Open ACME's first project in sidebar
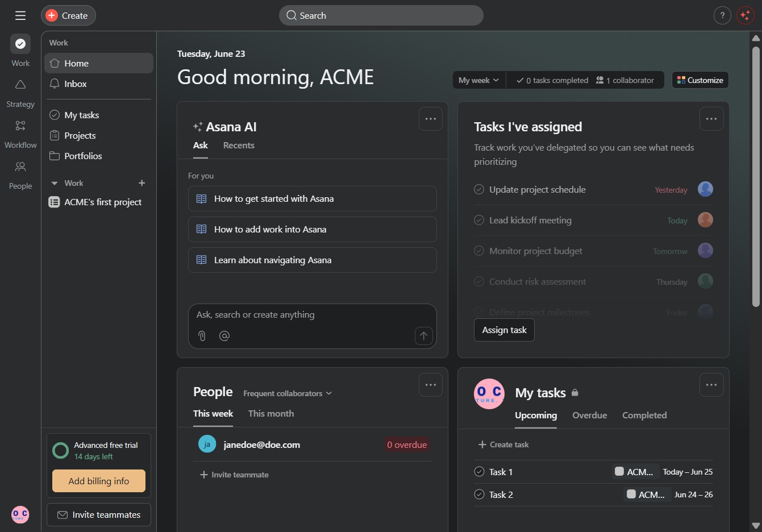 (99, 202)
